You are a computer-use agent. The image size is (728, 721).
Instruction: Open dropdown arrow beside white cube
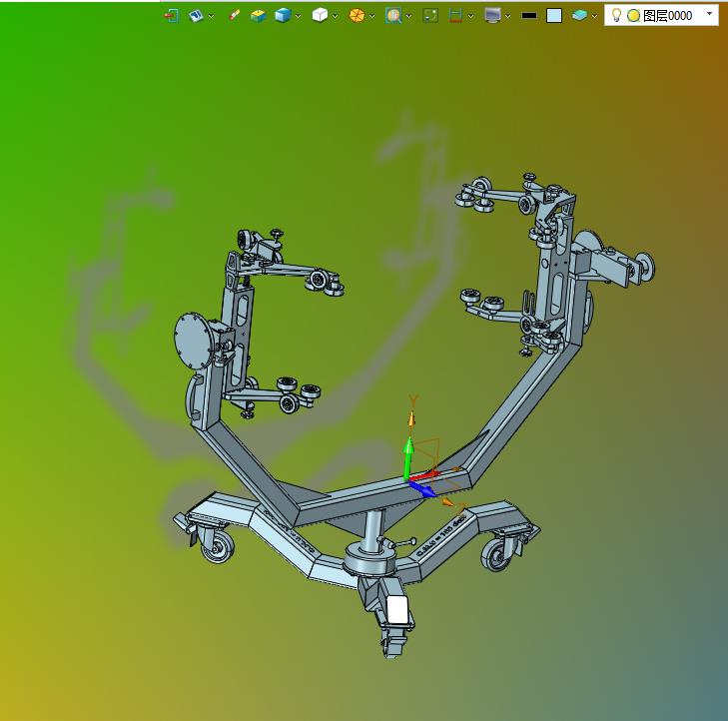click(x=335, y=16)
